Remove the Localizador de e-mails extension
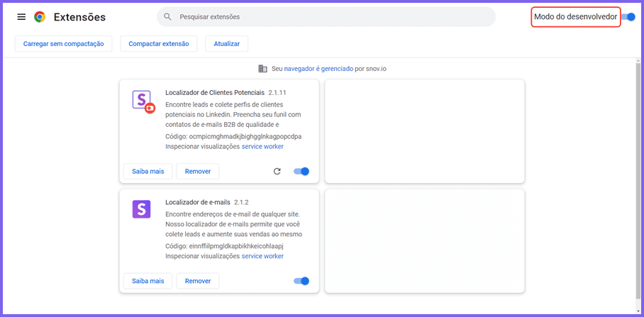644x317 pixels. pos(198,281)
